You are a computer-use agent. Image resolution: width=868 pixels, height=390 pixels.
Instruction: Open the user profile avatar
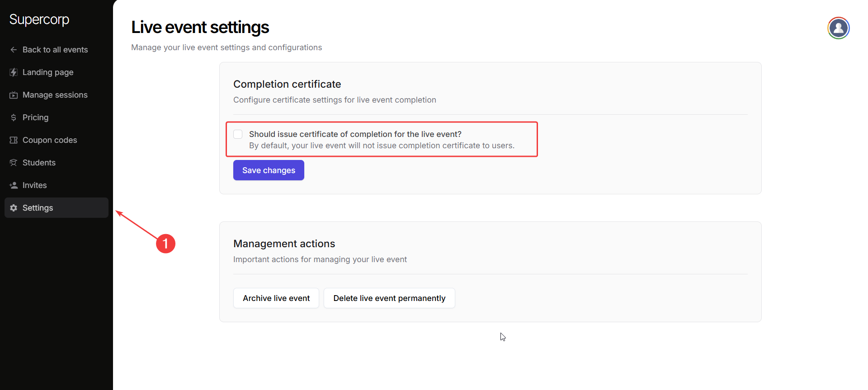tap(838, 28)
